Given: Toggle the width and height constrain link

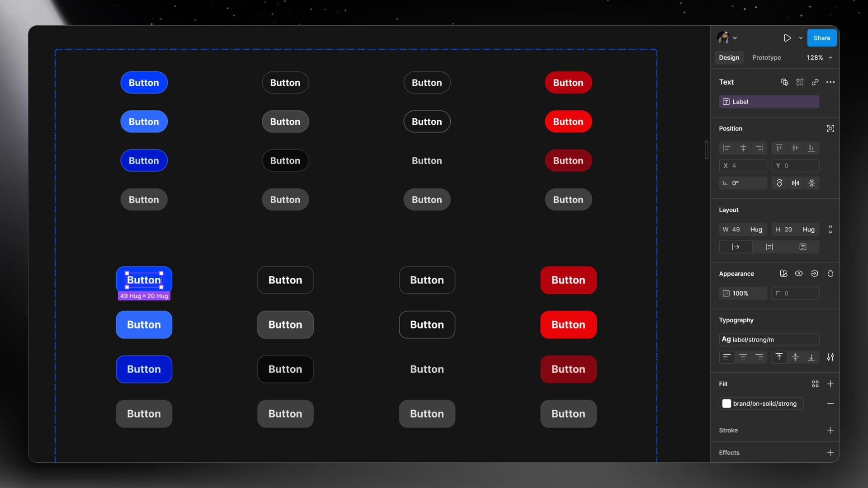Looking at the screenshot, I should 830,229.
